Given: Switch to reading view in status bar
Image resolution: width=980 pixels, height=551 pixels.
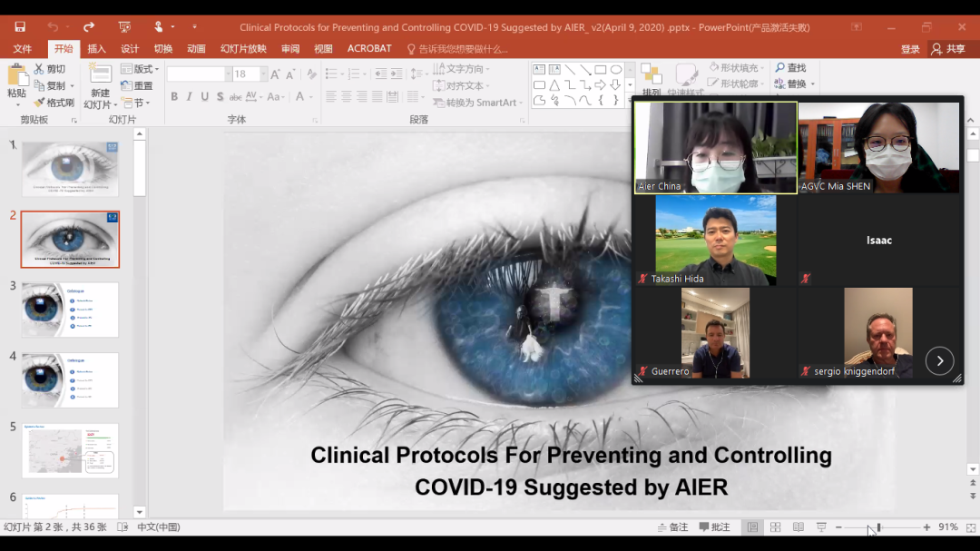Looking at the screenshot, I should [x=798, y=527].
